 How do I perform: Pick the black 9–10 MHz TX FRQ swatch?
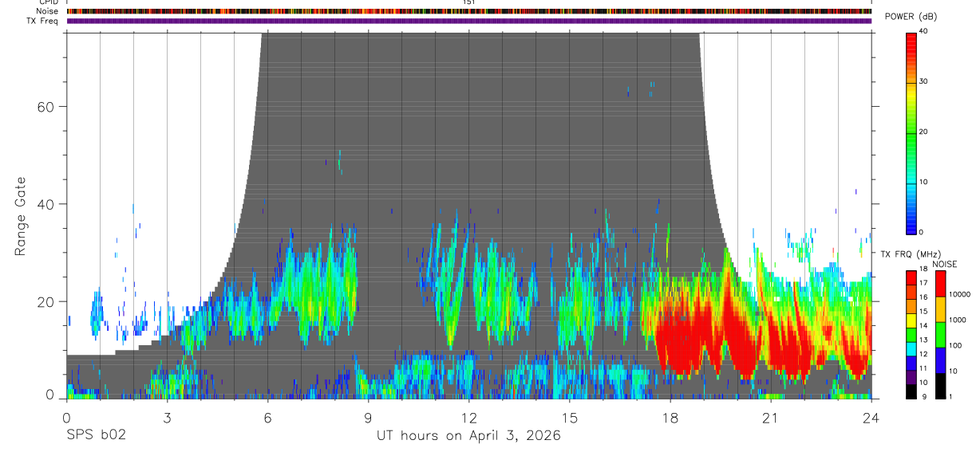911,390
